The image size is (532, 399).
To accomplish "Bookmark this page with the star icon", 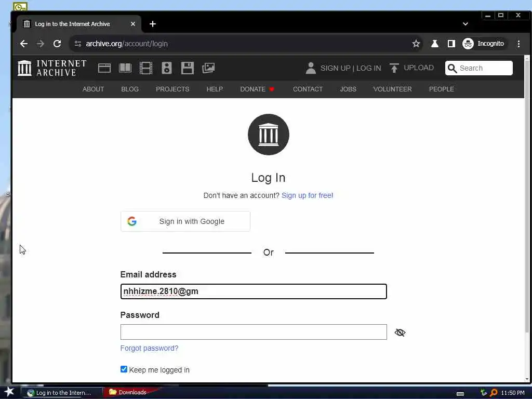I will [416, 44].
